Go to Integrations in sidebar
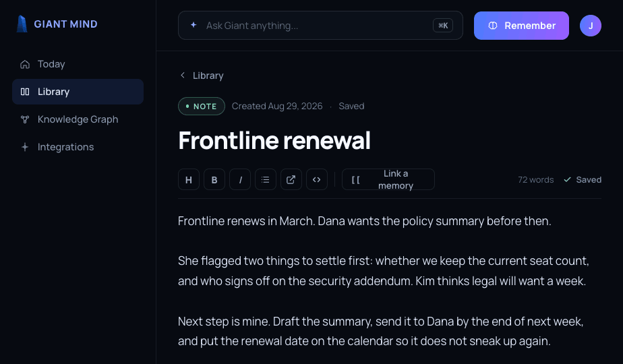 (x=78, y=147)
